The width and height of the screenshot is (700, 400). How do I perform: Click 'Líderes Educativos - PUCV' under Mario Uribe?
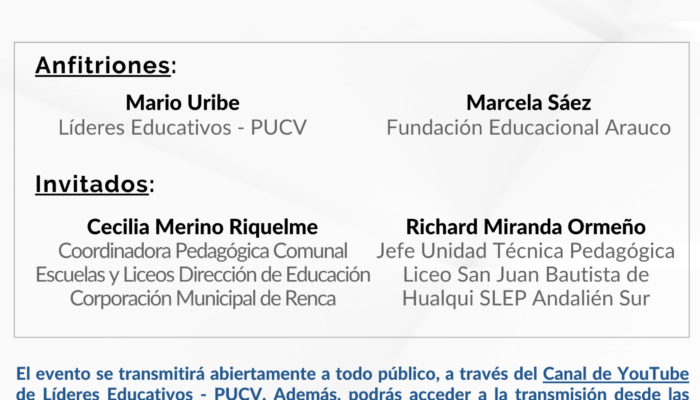(x=183, y=127)
